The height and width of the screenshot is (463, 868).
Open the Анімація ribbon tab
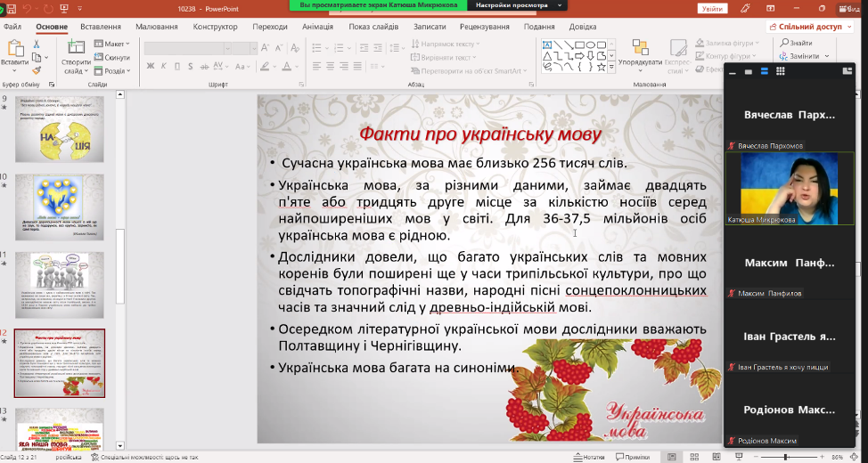click(317, 27)
